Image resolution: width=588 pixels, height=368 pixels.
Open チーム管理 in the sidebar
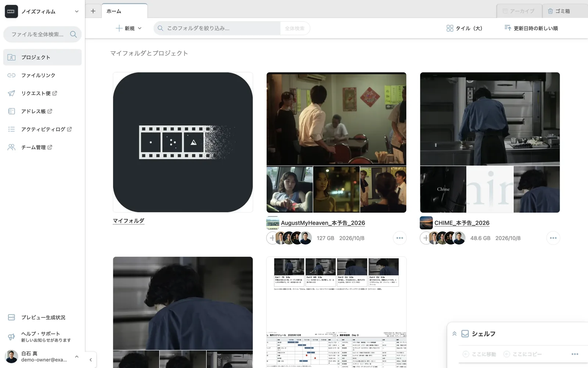coord(43,148)
